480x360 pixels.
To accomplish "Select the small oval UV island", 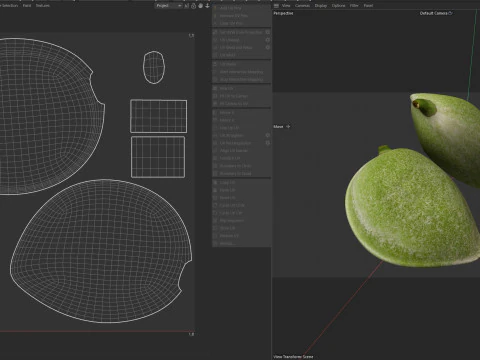I will coord(154,67).
